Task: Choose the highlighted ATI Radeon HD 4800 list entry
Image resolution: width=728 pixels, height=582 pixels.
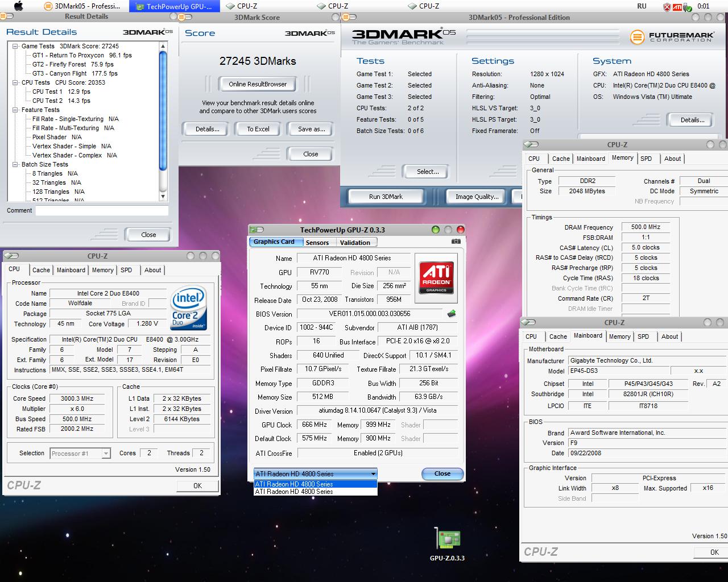Action: point(315,484)
